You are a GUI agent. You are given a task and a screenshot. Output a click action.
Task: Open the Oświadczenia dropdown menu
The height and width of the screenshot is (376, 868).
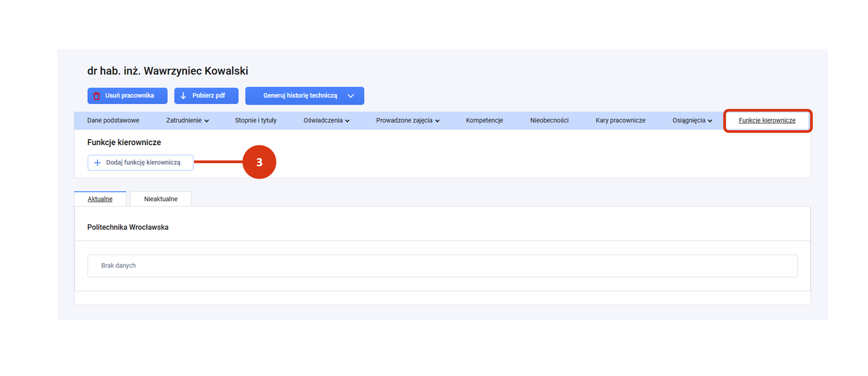pos(326,121)
